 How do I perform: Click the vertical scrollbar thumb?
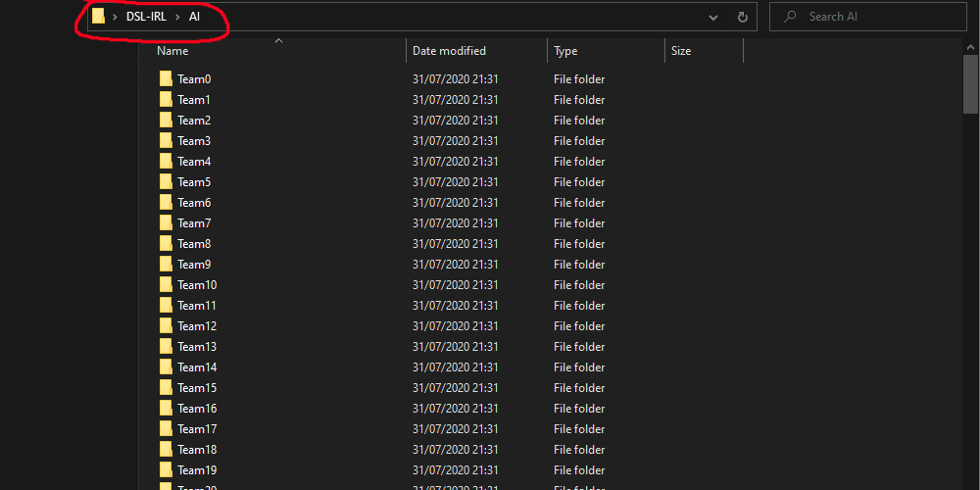click(970, 88)
